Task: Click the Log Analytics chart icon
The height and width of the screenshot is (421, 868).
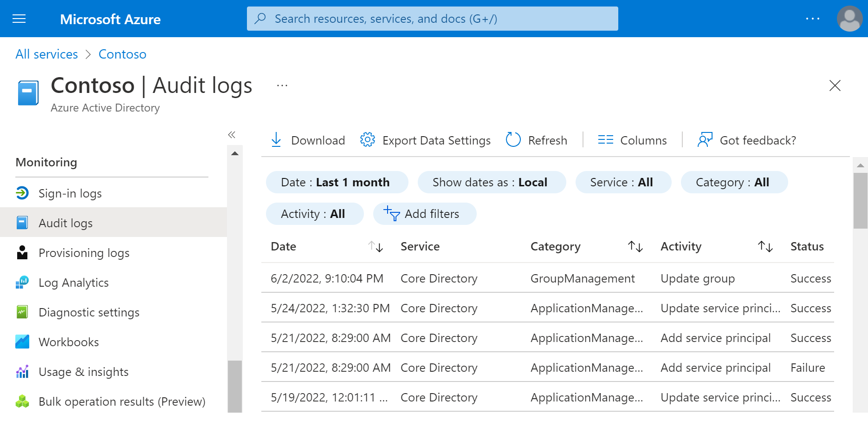Action: (x=22, y=282)
